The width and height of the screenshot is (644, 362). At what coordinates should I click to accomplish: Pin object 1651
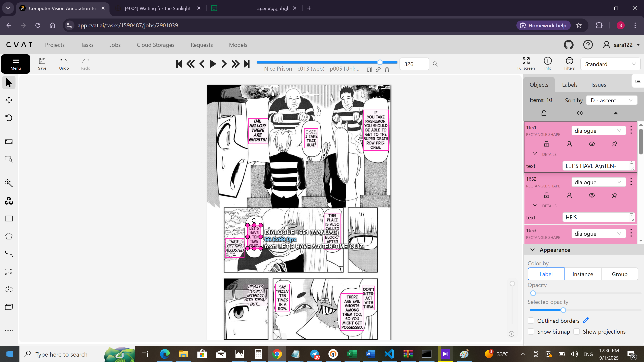(x=614, y=144)
